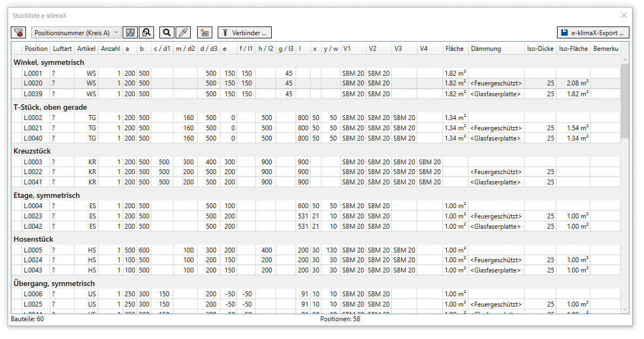
Task: Select the Hosenstück group header
Action: pyautogui.click(x=33, y=239)
